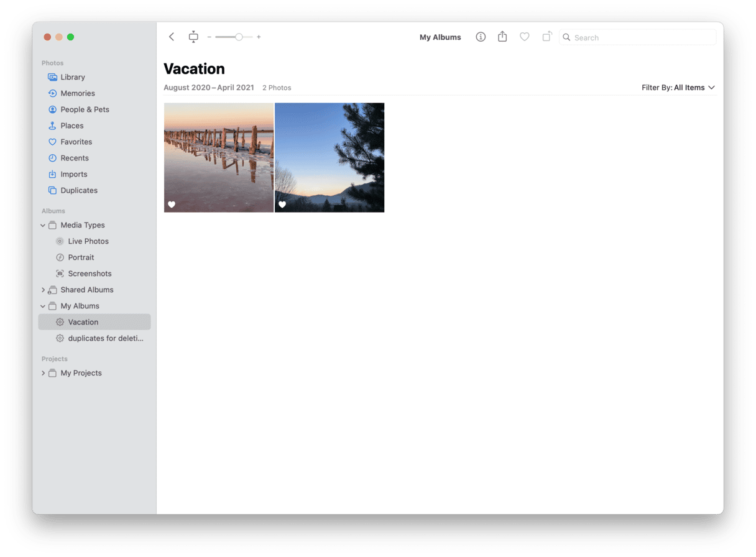This screenshot has height=557, width=756.
Task: Click the plus zoom in button
Action: [x=259, y=37]
